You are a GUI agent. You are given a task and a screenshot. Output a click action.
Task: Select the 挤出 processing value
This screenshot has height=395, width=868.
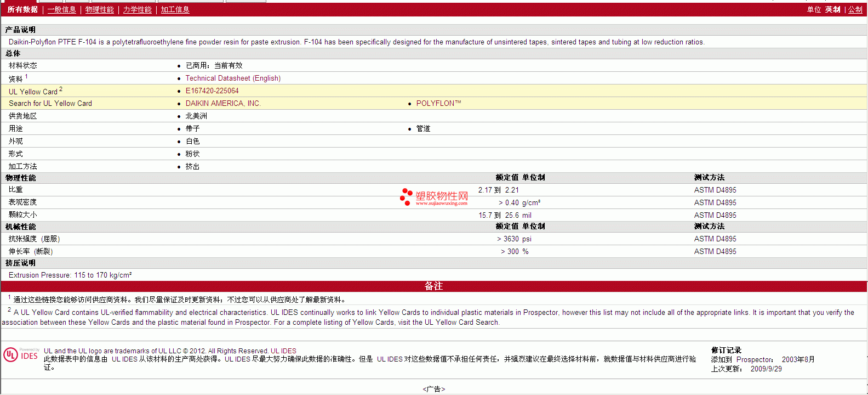point(193,167)
